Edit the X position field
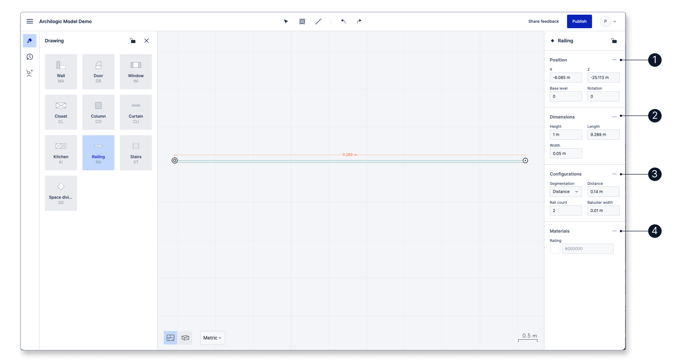Image resolution: width=688 pixels, height=362 pixels. (566, 77)
